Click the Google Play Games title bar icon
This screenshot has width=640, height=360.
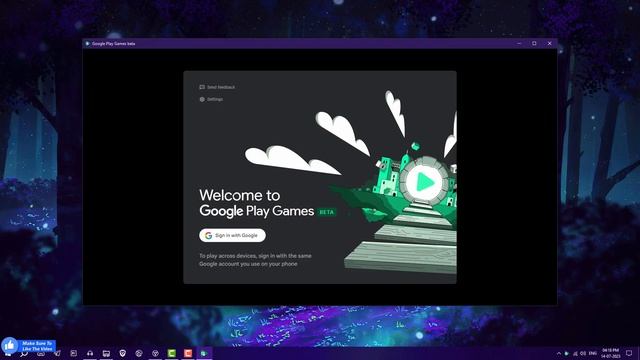[87, 43]
